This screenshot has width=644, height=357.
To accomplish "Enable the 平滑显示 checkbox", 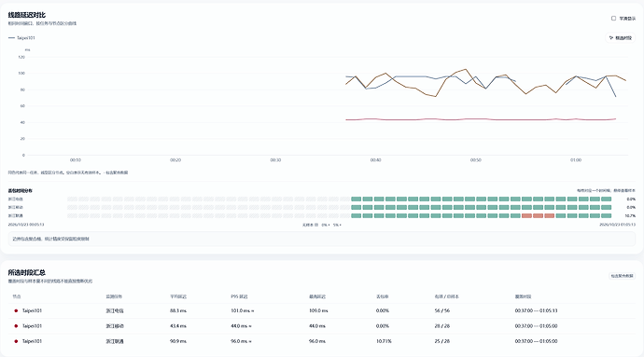I will point(613,19).
